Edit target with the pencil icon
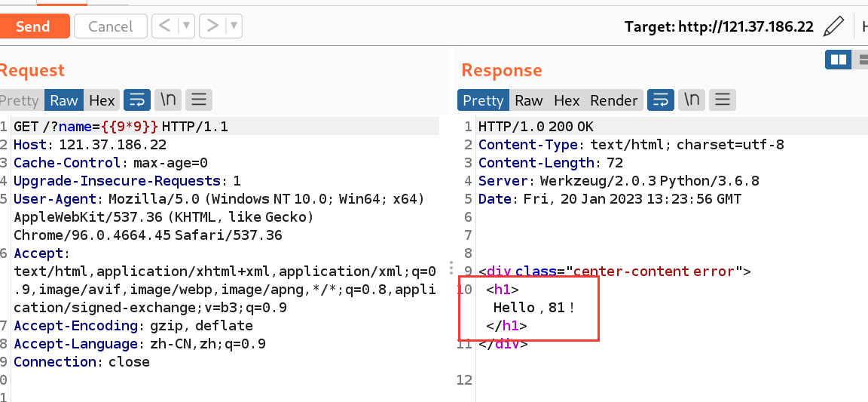 833,26
